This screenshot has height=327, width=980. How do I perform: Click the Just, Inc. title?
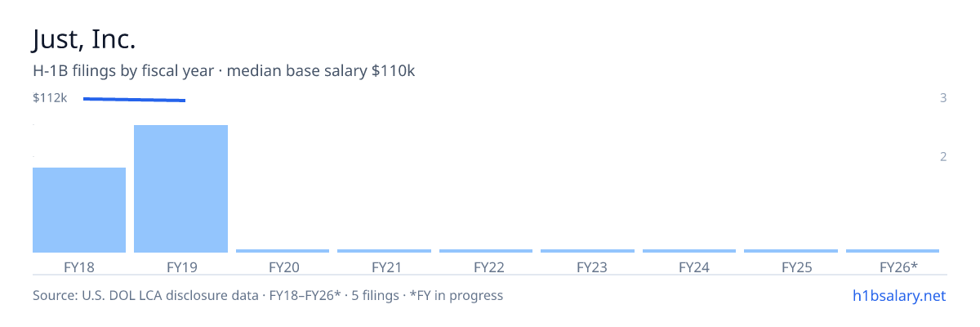click(x=84, y=39)
